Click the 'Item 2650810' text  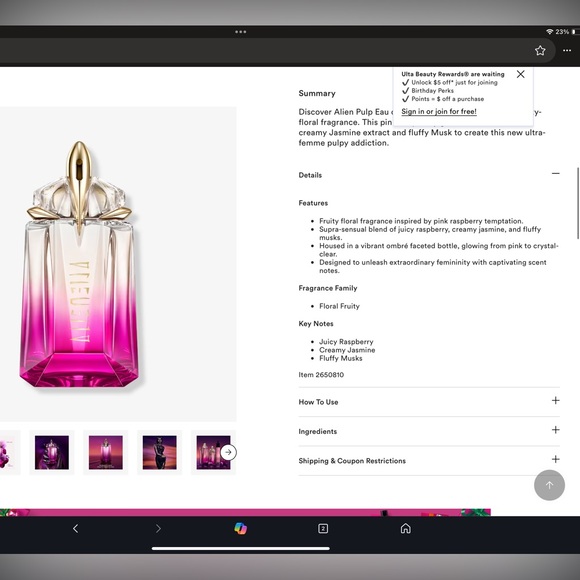point(321,375)
